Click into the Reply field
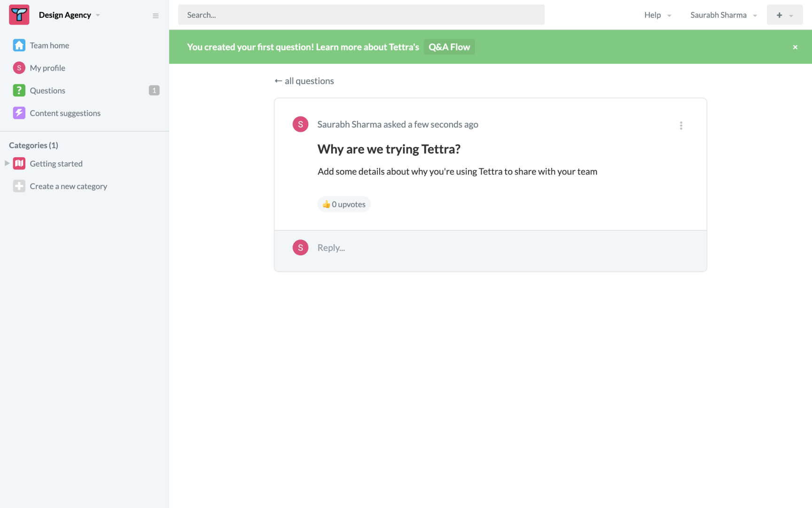 pos(503,248)
